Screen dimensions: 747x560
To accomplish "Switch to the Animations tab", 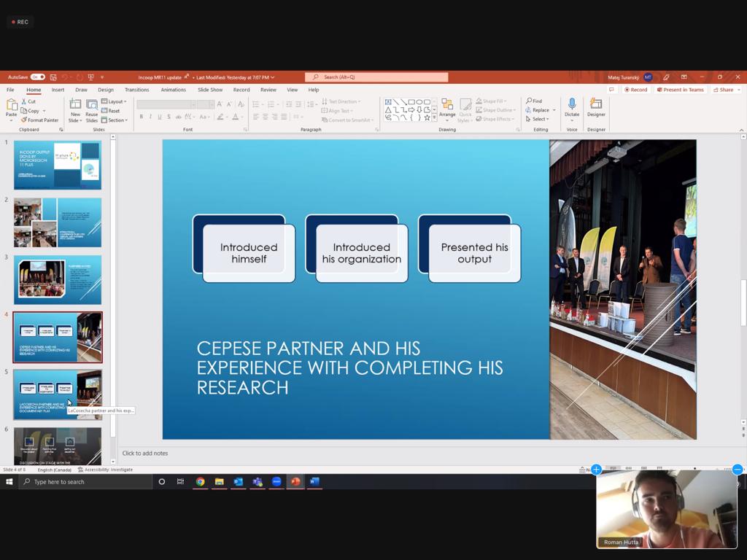I will tap(174, 90).
